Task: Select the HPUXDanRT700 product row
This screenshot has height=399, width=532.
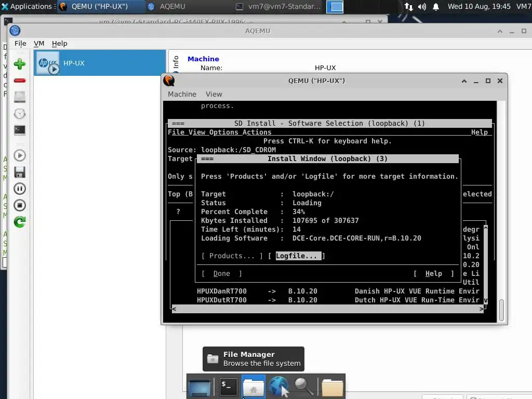Action: tap(338, 291)
